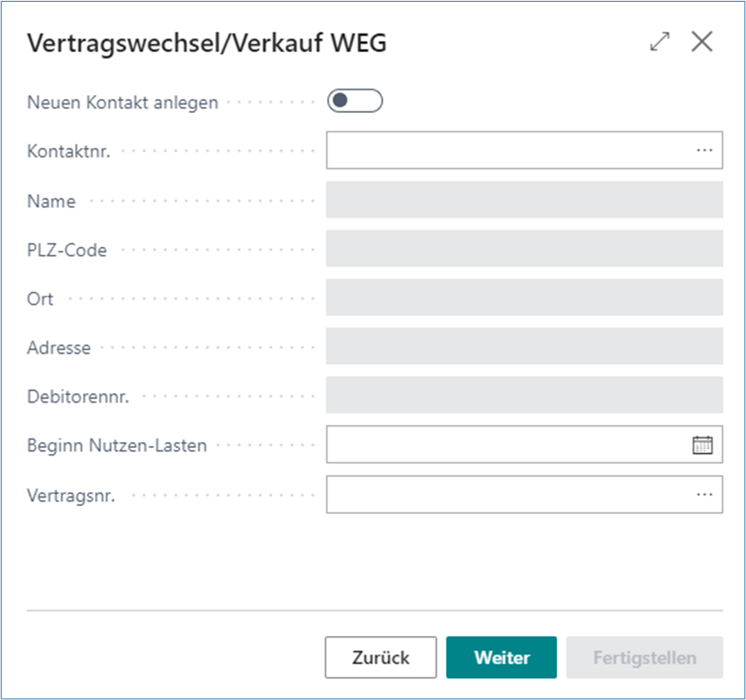Click the Name field

525,200
